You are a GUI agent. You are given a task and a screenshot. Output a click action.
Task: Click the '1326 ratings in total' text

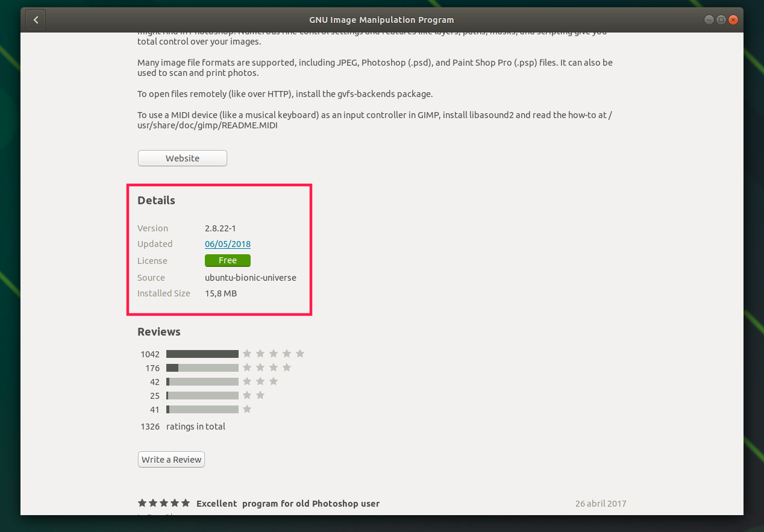(x=183, y=427)
